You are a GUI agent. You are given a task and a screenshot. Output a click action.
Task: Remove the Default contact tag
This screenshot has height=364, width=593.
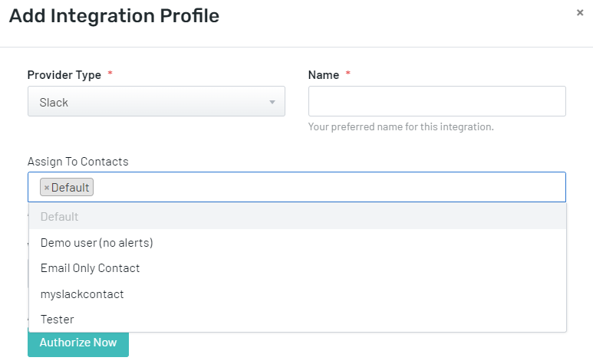tap(47, 188)
